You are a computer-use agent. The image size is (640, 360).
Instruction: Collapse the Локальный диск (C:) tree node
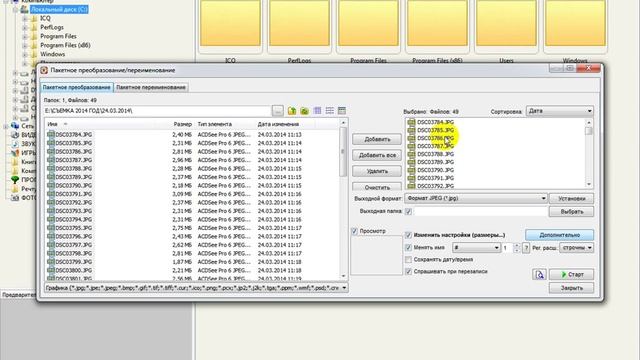tap(16, 9)
